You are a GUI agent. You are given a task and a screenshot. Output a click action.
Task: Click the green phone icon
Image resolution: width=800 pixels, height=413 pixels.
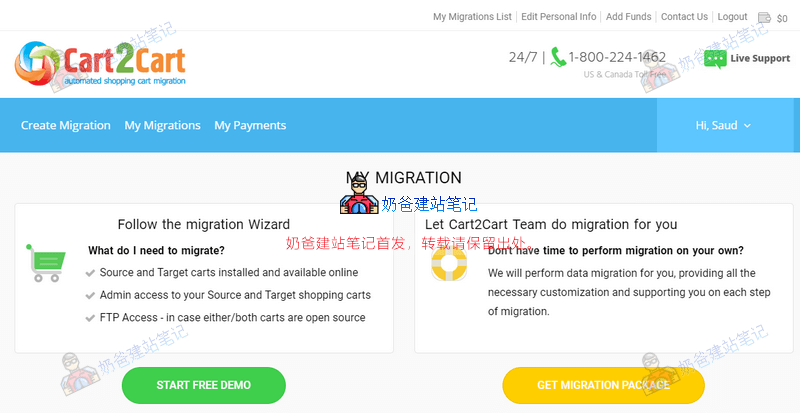click(x=558, y=57)
